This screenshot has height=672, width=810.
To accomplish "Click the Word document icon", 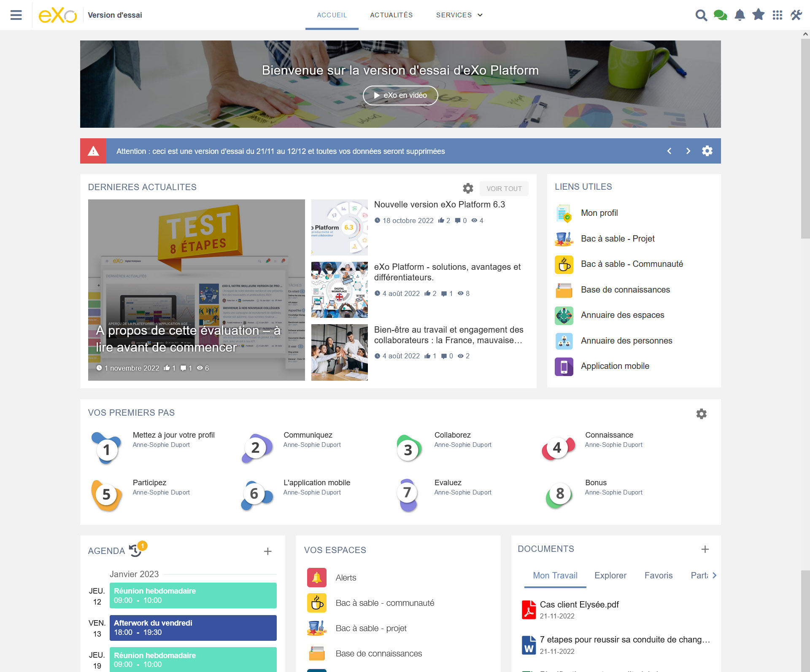I will tap(529, 645).
